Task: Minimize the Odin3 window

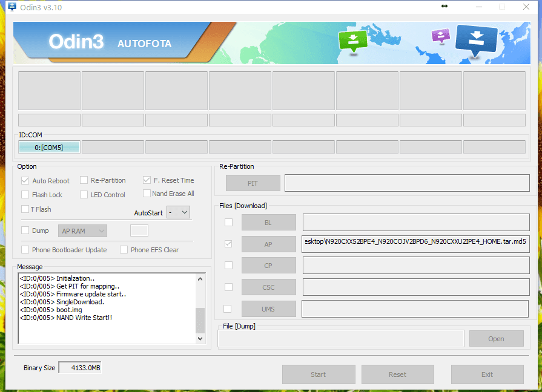Action: point(479,7)
